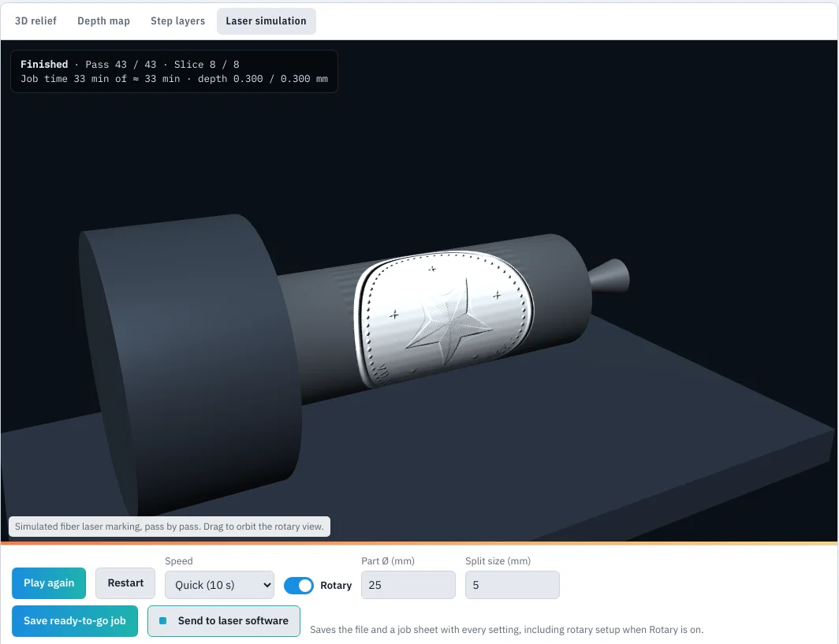
Task: Click the Rotary label text
Action: point(336,585)
